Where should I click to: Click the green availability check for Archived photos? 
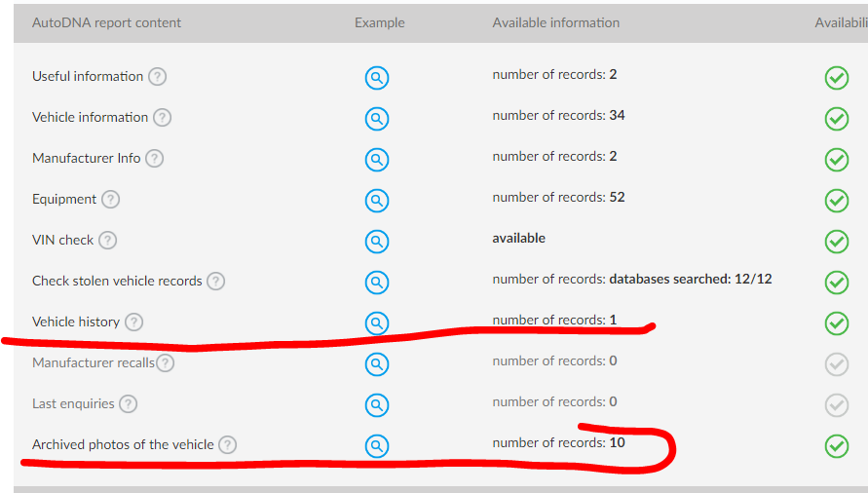(x=837, y=446)
